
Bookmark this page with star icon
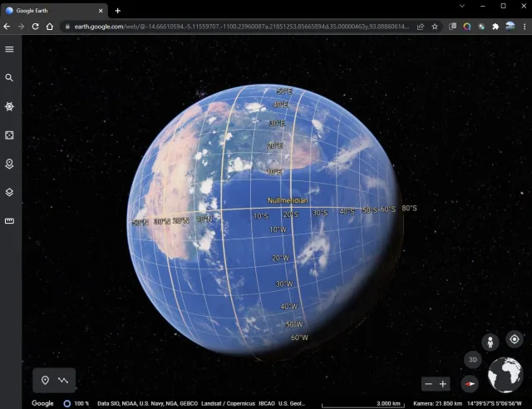(435, 27)
